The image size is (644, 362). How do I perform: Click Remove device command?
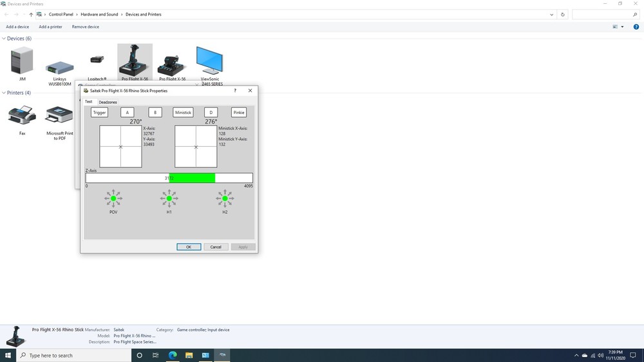click(86, 26)
